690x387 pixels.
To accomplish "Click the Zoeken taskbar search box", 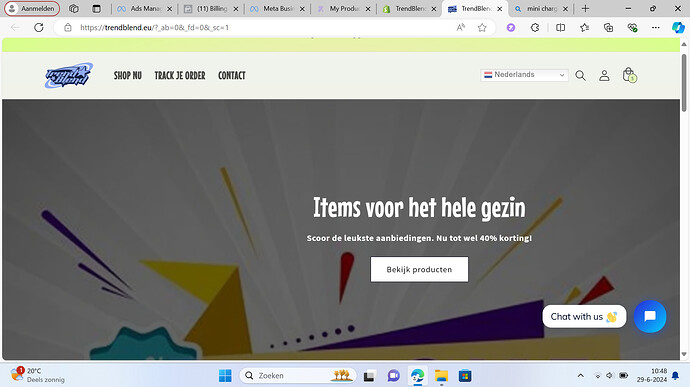I will tap(298, 376).
